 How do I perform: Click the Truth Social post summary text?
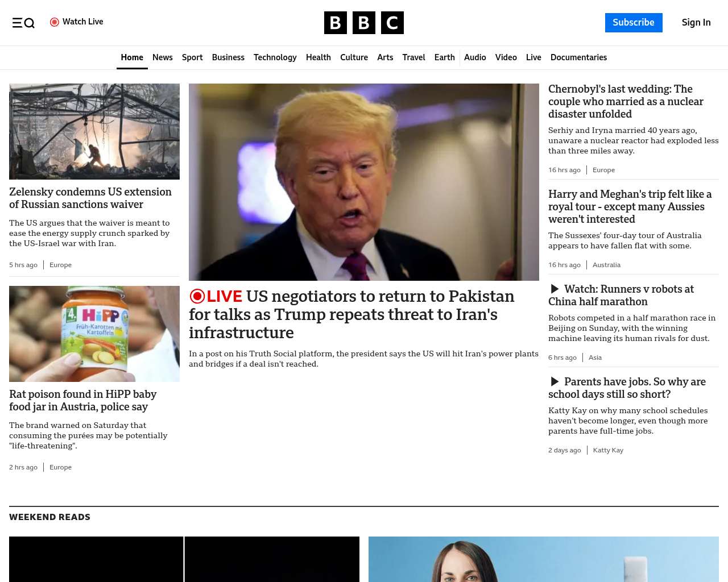click(x=363, y=359)
